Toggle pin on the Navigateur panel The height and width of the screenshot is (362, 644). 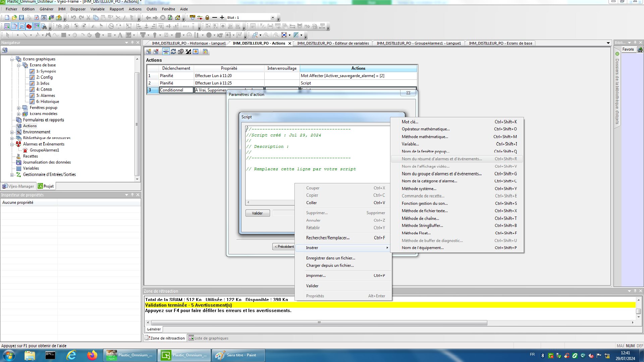click(132, 43)
